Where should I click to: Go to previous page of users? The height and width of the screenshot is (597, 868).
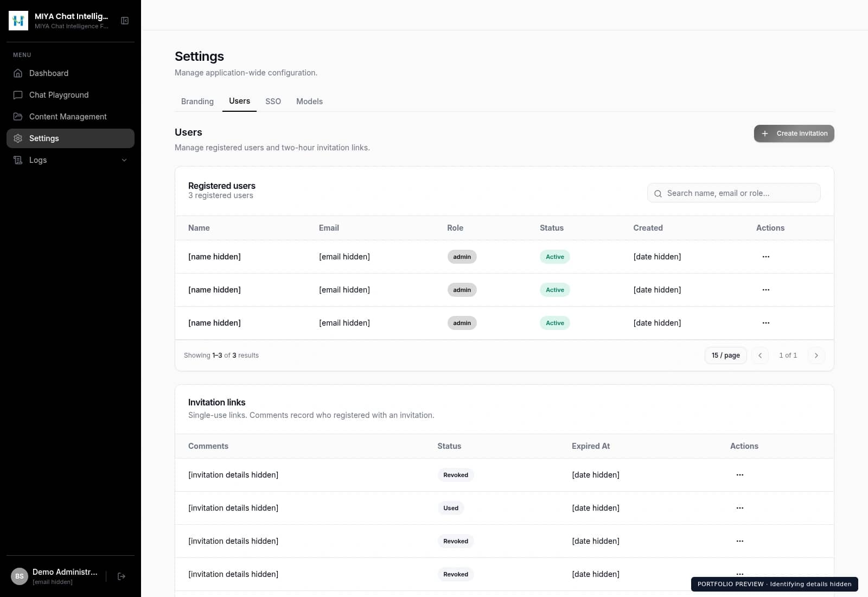click(x=760, y=355)
